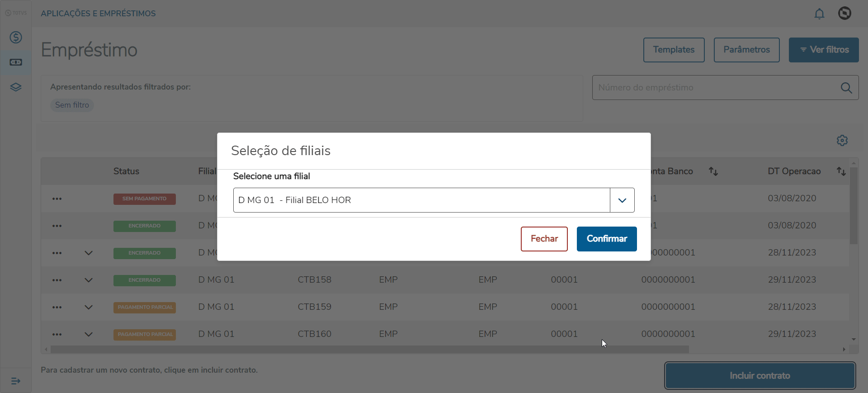
Task: Confirm the branch selection
Action: click(x=607, y=239)
